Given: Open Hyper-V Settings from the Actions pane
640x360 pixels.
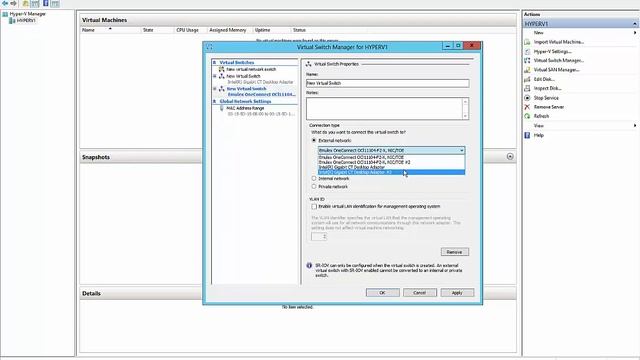Looking at the screenshot, I should [x=552, y=51].
